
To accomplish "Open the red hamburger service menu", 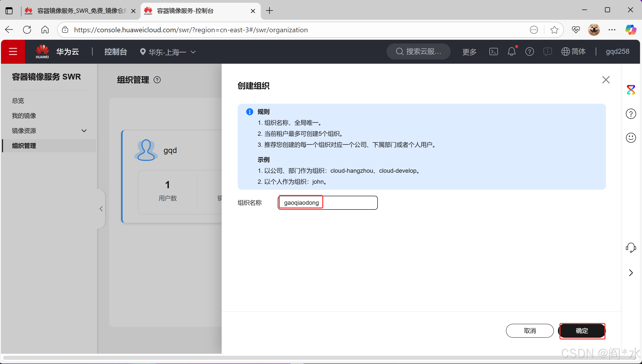I will point(13,51).
